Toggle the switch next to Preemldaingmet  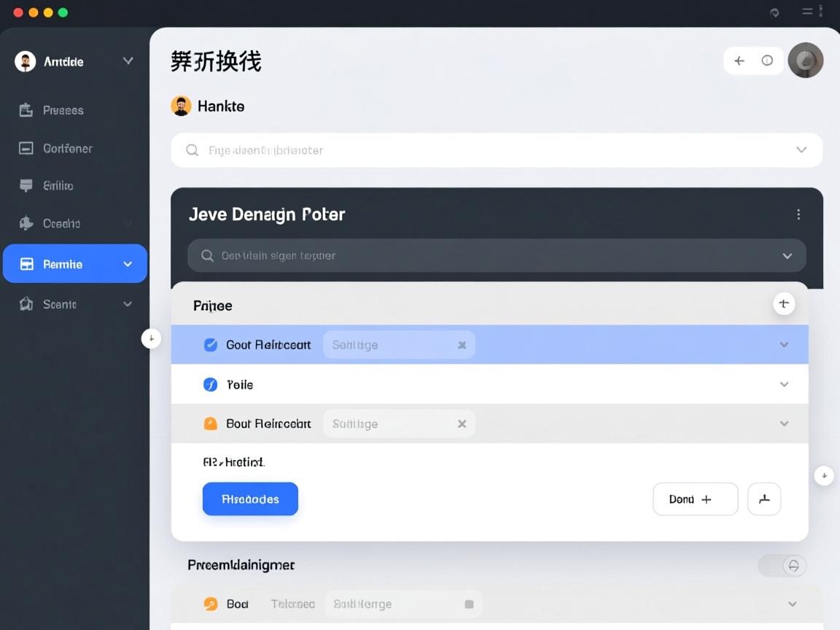click(x=782, y=565)
